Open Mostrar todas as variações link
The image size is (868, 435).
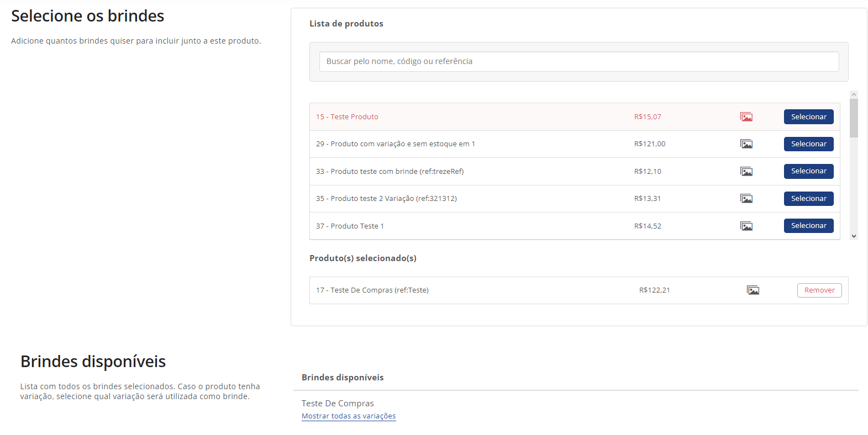pos(349,416)
